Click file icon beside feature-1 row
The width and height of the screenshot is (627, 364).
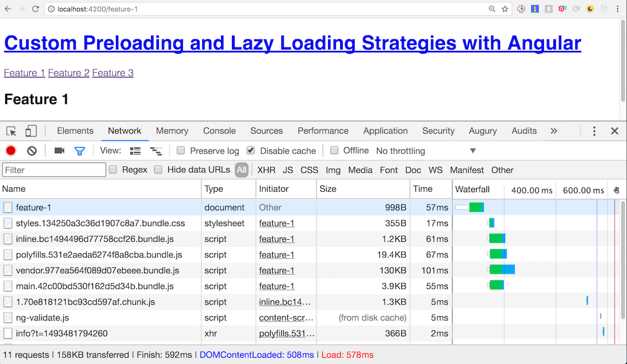tap(8, 207)
